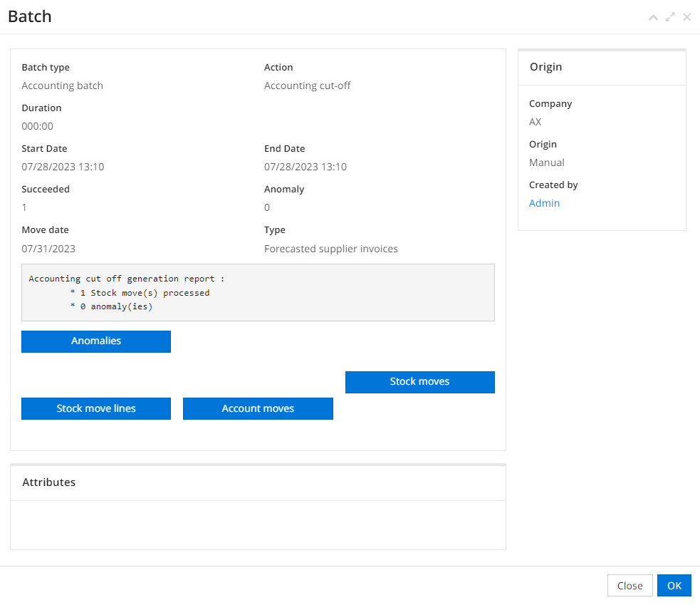
Task: Select the Accounting cut-off action value
Action: pos(307,86)
